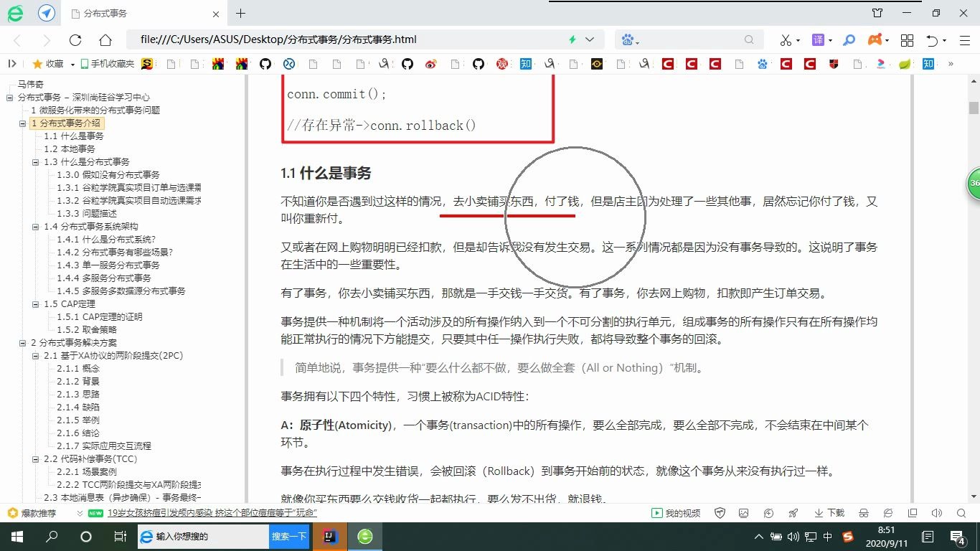
Task: Click the purple translate icon
Action: (818, 40)
